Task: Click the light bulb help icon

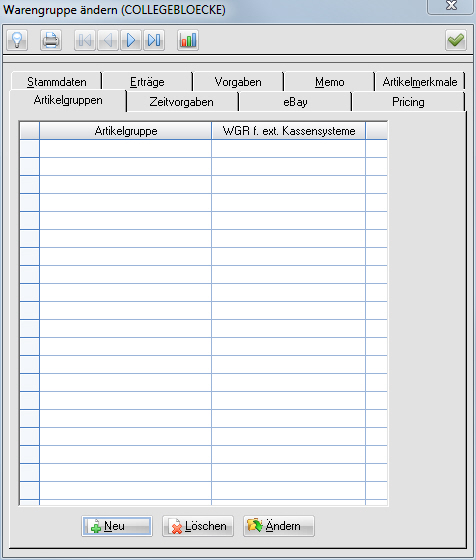Action: pos(17,40)
